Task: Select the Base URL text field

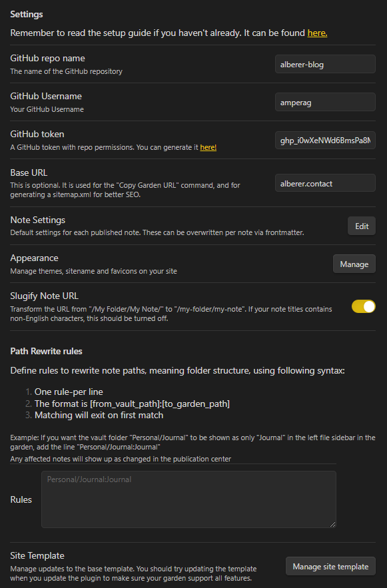Action: 324,182
